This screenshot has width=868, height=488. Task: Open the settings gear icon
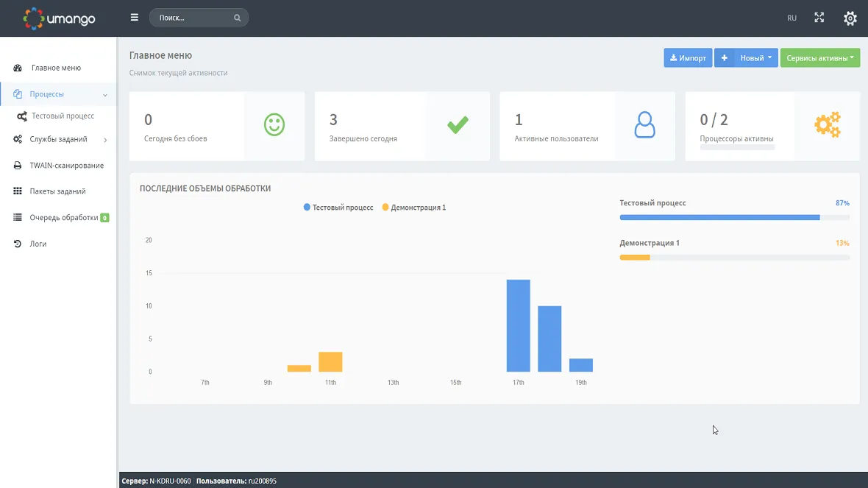click(x=850, y=18)
